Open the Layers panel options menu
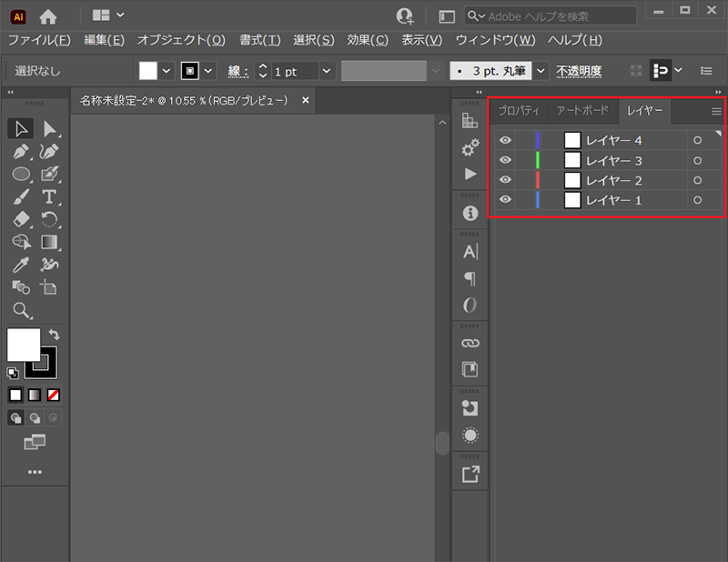This screenshot has width=728, height=562. tap(716, 111)
